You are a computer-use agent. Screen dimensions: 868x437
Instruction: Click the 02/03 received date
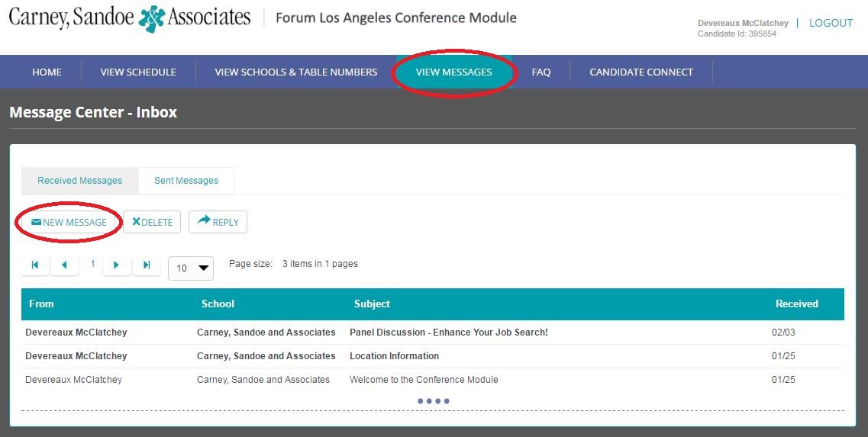[x=783, y=333]
